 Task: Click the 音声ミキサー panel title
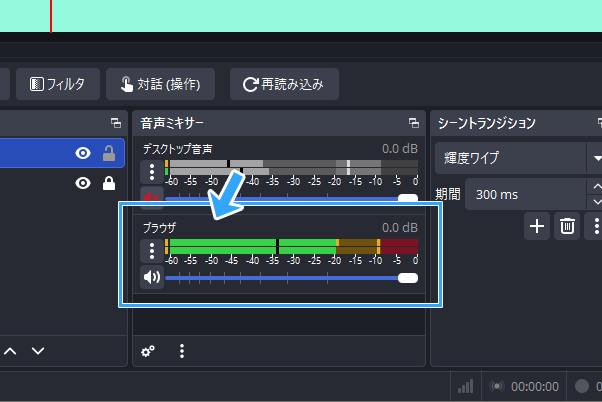[172, 123]
